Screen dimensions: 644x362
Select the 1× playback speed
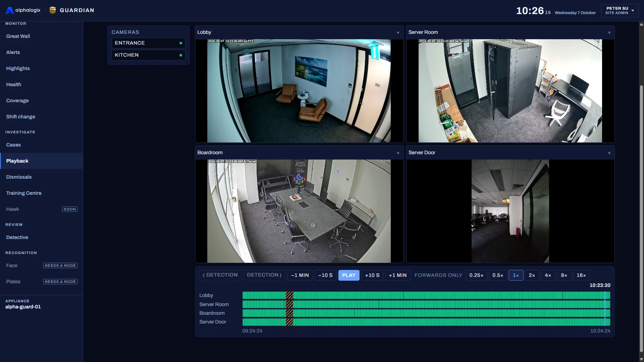(x=516, y=275)
